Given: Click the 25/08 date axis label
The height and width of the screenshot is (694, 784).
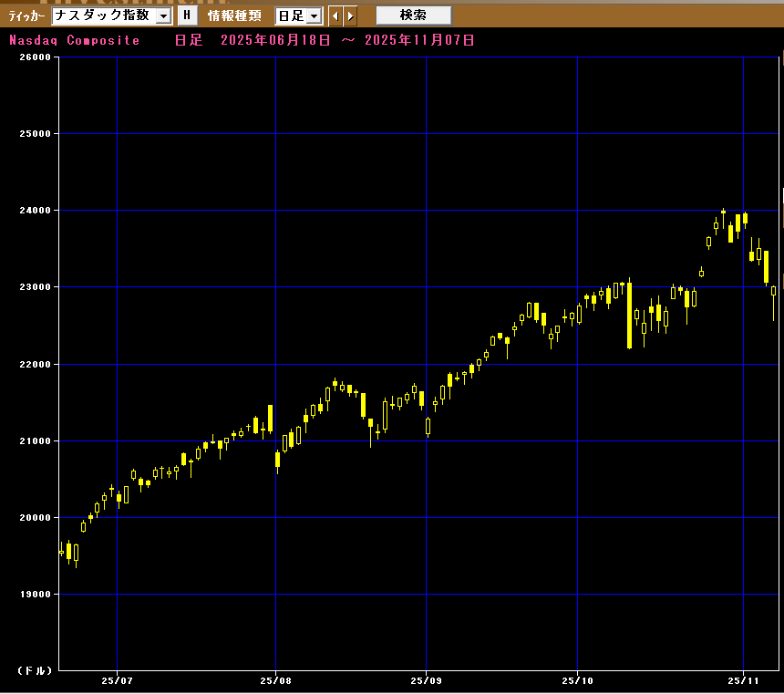Looking at the screenshot, I should pyautogui.click(x=275, y=680).
